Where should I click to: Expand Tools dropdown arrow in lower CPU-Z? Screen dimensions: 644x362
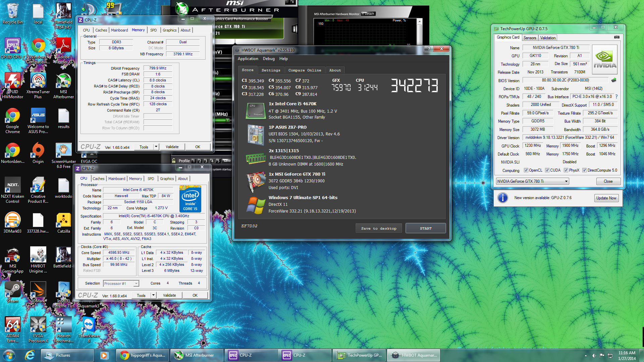coord(153,295)
